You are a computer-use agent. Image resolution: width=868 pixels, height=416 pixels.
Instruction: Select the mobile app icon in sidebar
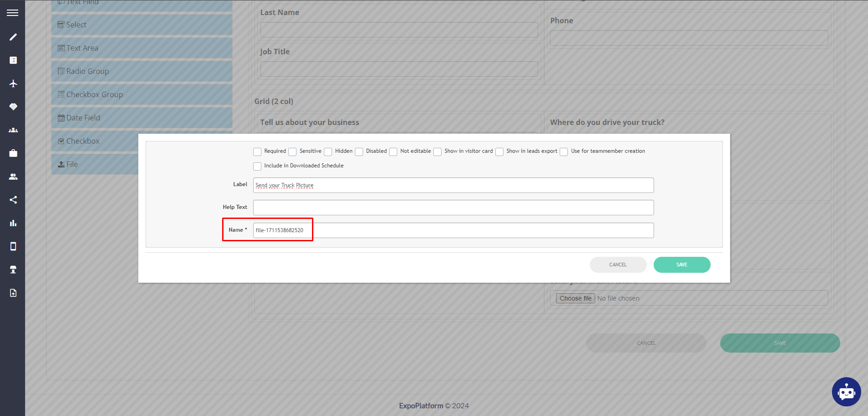coord(13,246)
